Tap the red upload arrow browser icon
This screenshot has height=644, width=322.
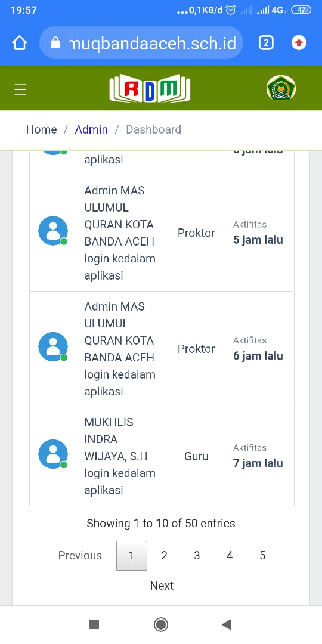point(299,43)
